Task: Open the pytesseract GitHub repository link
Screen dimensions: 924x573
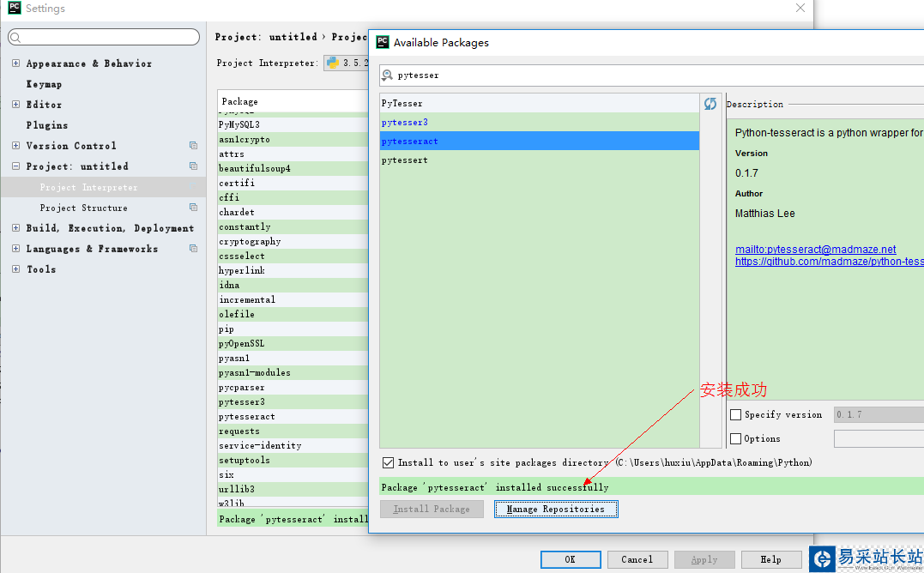Action: coord(829,262)
